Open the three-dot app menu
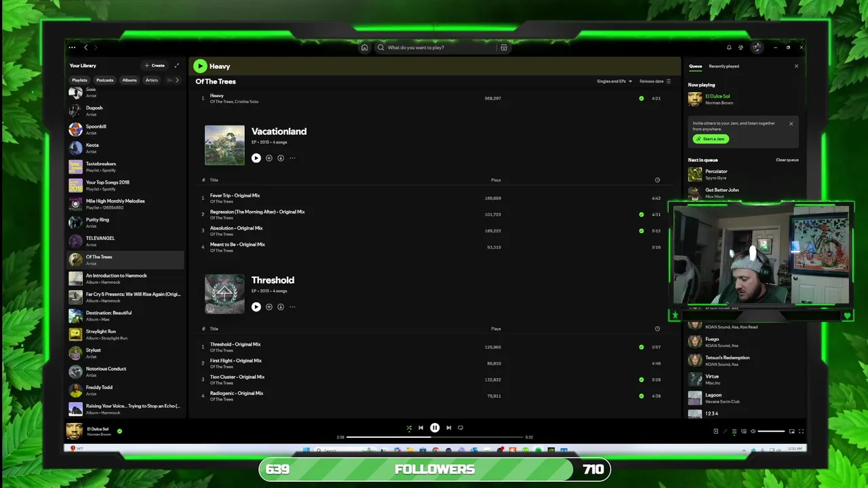Screen dimensions: 868x488 point(72,47)
